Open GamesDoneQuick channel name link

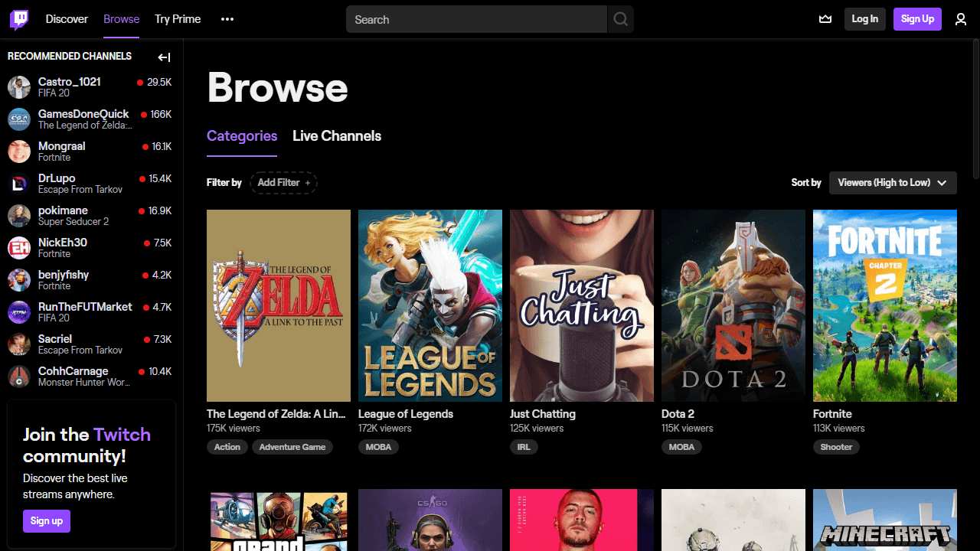coord(83,114)
